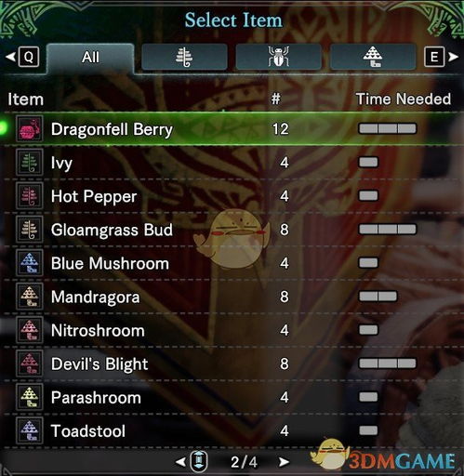Click the Gloamgrass Bud time needed bar
This screenshot has height=476, width=464.
coord(388,230)
